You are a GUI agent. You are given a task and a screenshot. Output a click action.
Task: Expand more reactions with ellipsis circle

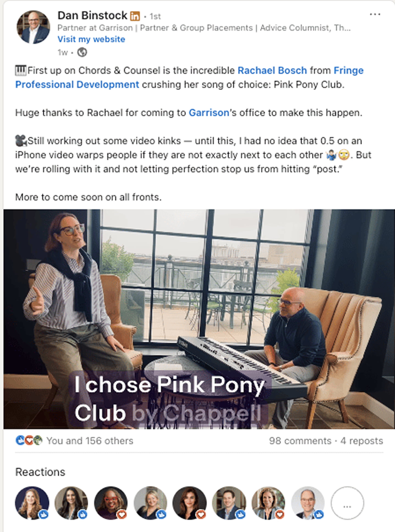[347, 503]
